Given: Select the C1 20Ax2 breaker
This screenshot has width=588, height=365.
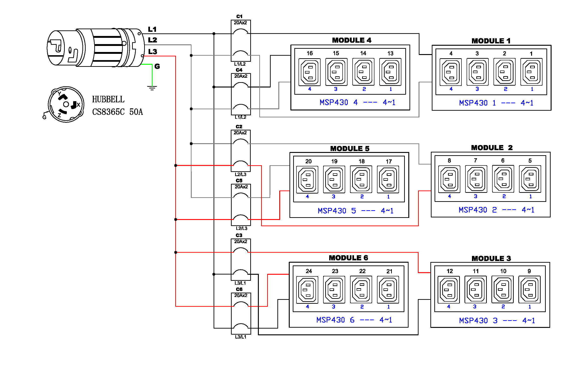Looking at the screenshot, I should (x=241, y=41).
